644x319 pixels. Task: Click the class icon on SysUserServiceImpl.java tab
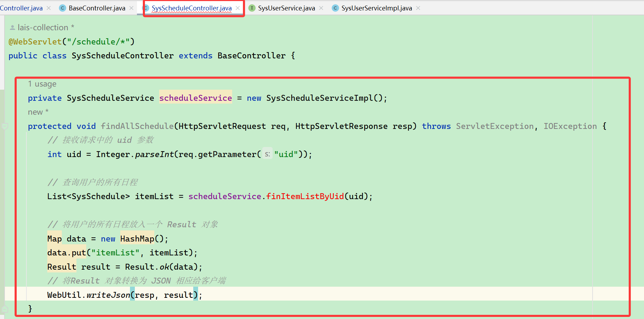335,8
